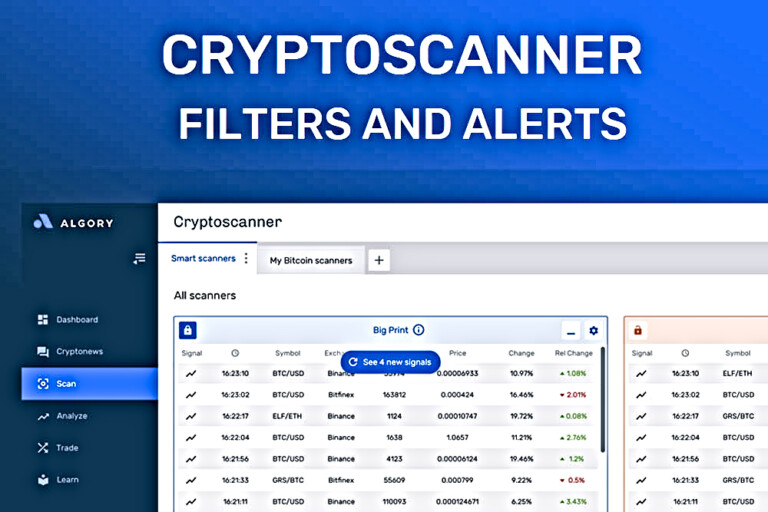Switch to Smart scanners tab

203,258
